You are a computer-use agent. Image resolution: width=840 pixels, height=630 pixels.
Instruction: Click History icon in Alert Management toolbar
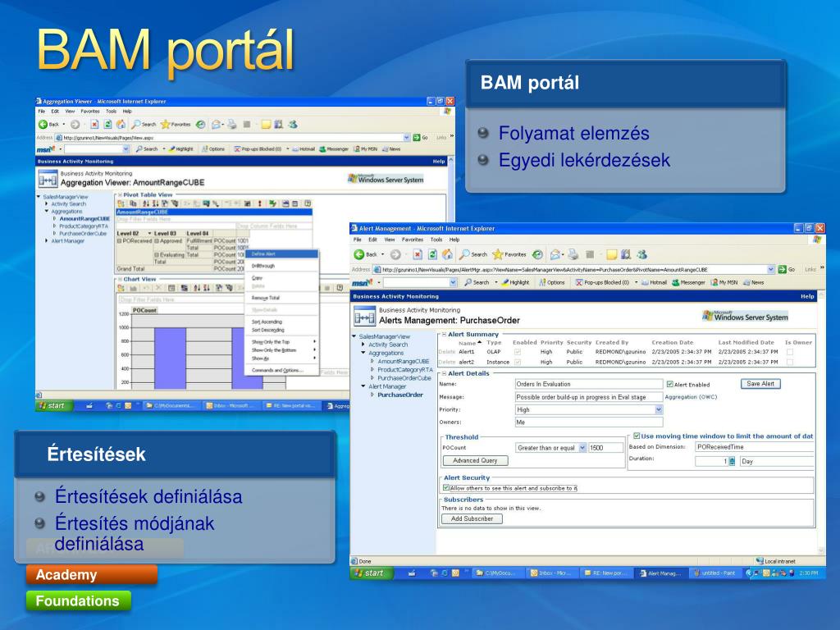click(x=537, y=254)
